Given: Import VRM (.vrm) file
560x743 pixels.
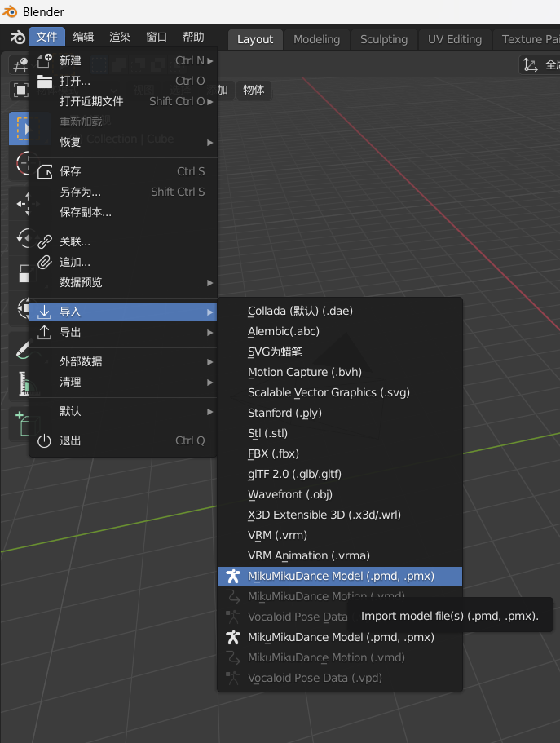Looking at the screenshot, I should pos(340,535).
